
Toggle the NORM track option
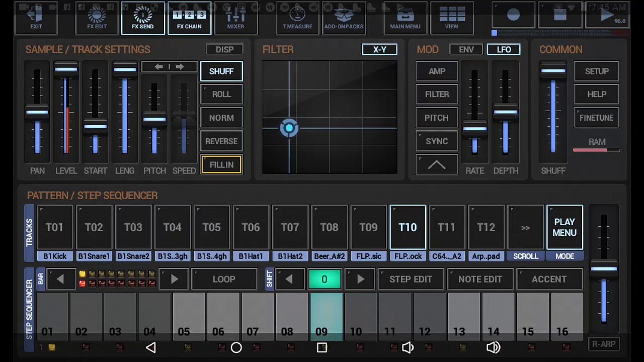click(221, 118)
